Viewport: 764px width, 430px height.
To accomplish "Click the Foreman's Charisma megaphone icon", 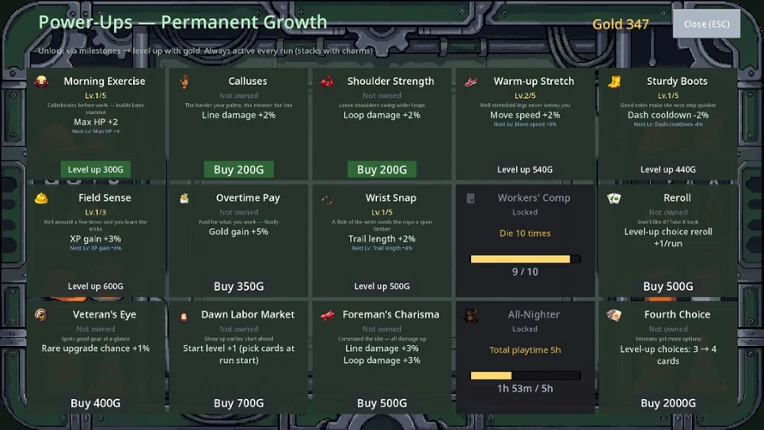I will [327, 315].
